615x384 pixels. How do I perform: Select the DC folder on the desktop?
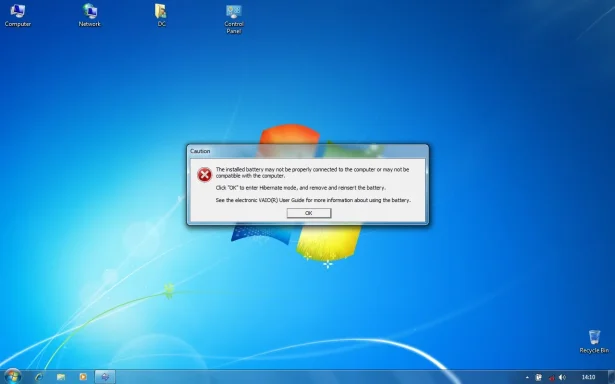click(x=161, y=16)
